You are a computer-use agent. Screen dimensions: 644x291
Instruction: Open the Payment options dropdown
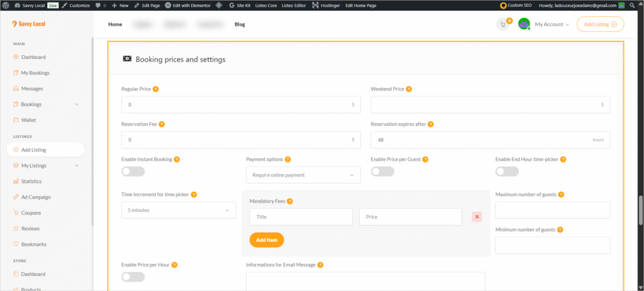click(x=303, y=175)
